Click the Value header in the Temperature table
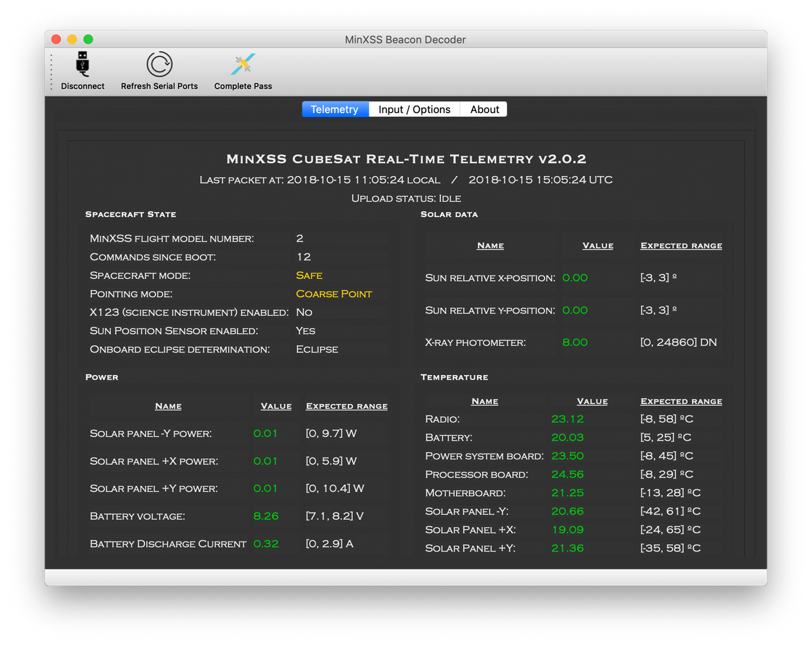812x645 pixels. (x=592, y=401)
